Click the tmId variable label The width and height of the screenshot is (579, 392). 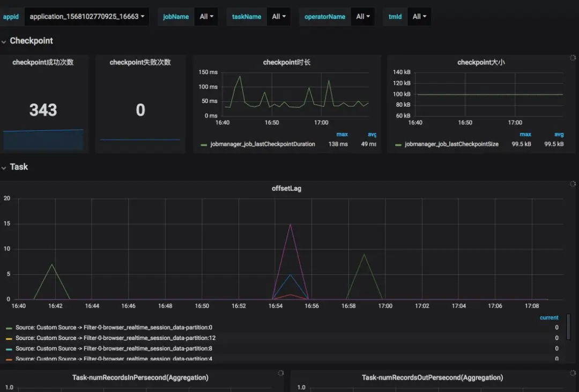pos(395,17)
